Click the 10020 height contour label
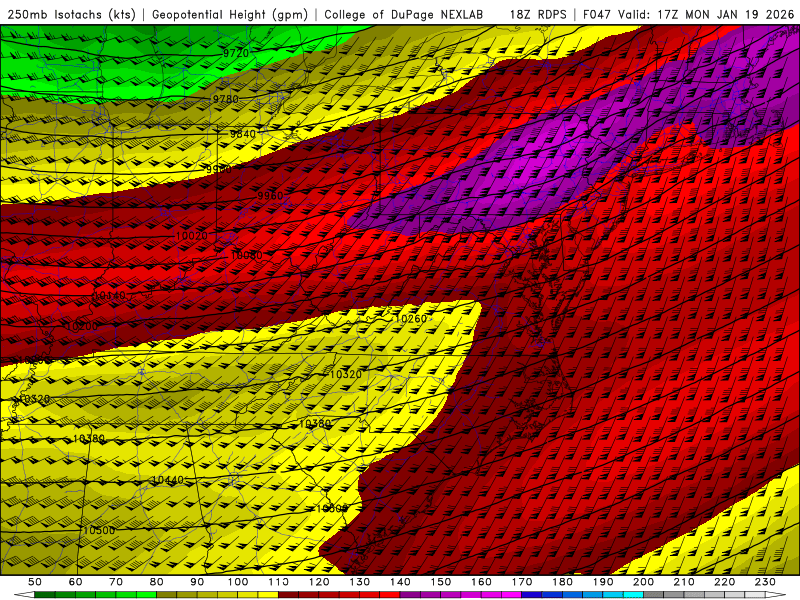Screen dimensions: 800x600 tap(192, 236)
